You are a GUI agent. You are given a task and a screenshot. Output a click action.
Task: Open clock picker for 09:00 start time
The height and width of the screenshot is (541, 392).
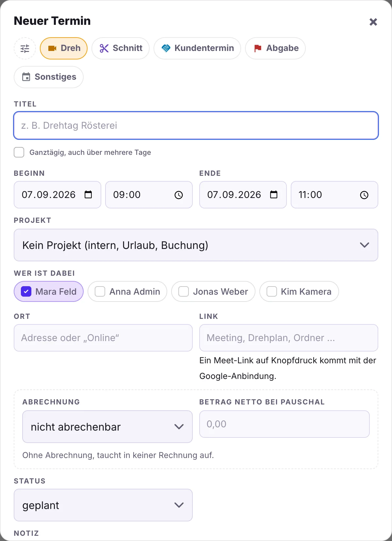click(x=179, y=195)
